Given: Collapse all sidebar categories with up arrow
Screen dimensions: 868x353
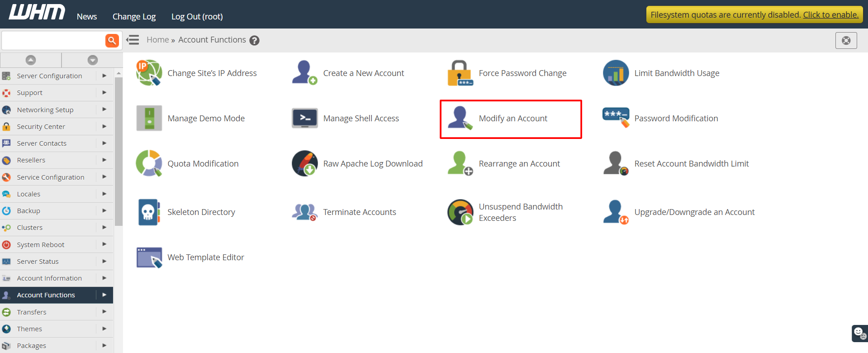Looking at the screenshot, I should (31, 60).
